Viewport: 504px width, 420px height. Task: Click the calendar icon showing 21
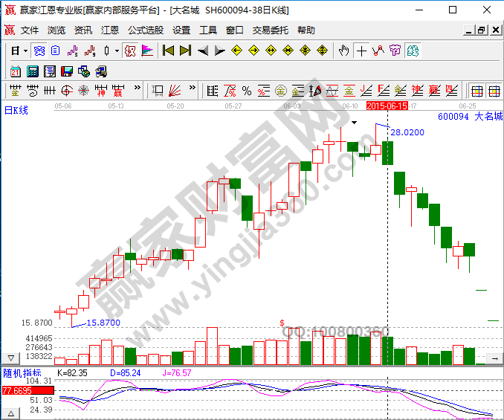(16, 71)
